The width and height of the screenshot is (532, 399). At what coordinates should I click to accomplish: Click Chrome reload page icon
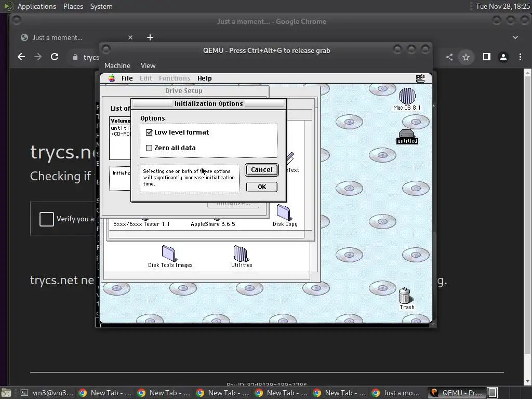[x=54, y=57]
